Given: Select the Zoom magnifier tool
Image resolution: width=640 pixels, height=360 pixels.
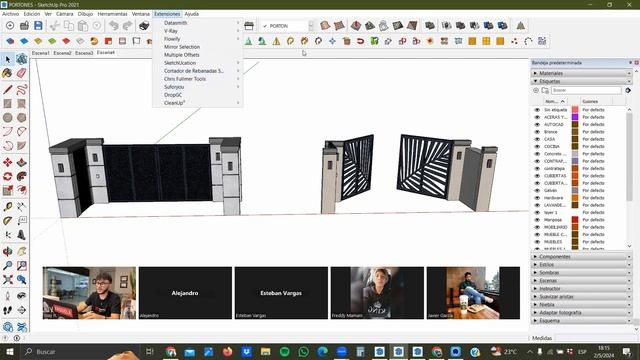Looking at the screenshot, I should tap(8, 265).
